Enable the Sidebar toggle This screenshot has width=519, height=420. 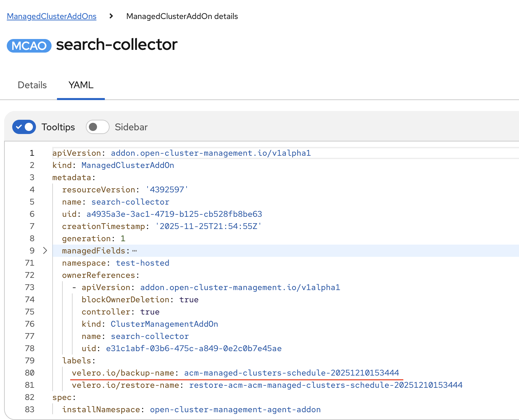coord(97,127)
